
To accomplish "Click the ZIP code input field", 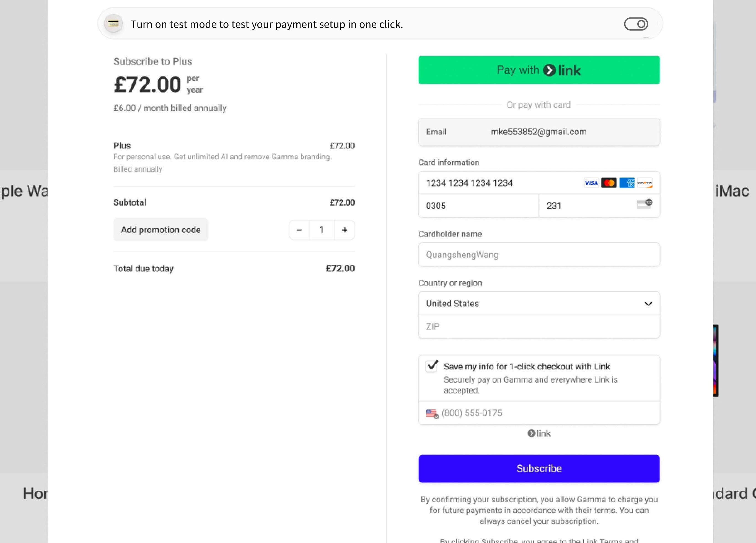I will point(539,326).
